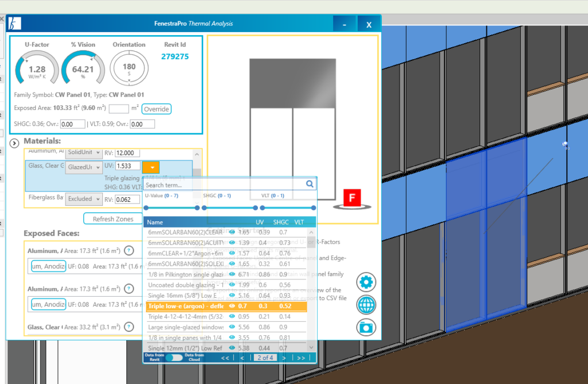Image resolution: width=588 pixels, height=384 pixels.
Task: Select "Glass, Clear" material row label
Action: 46,166
